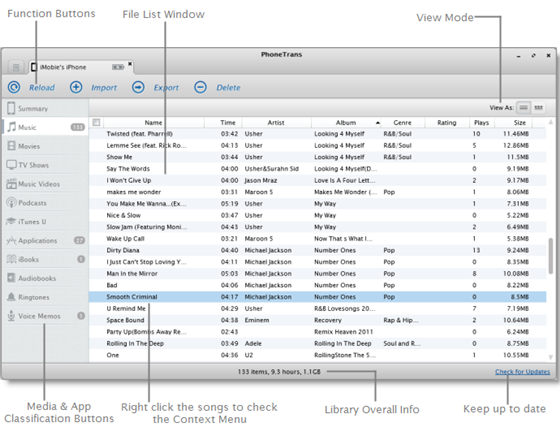The height and width of the screenshot is (435, 560).
Task: Open the Podcasts sidebar section
Action: [x=45, y=202]
